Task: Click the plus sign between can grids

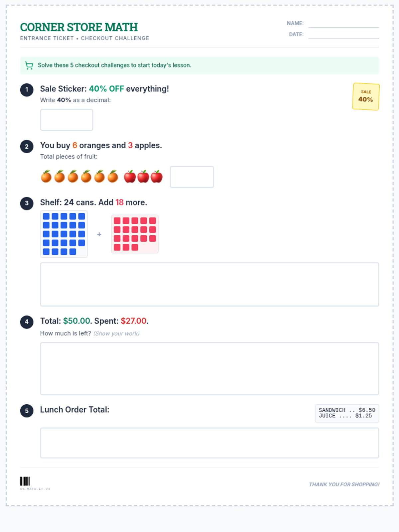Action: pyautogui.click(x=99, y=234)
